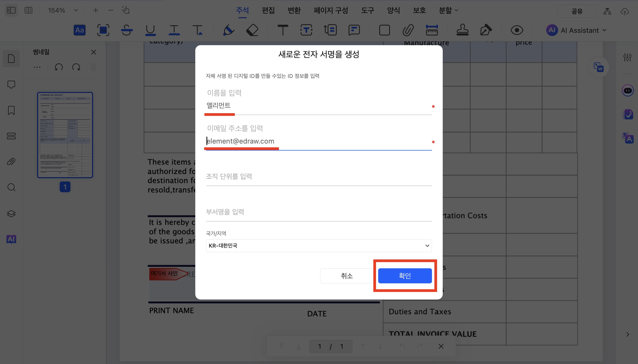The height and width of the screenshot is (364, 638).
Task: Click the cloud upload icon
Action: click(x=625, y=11)
